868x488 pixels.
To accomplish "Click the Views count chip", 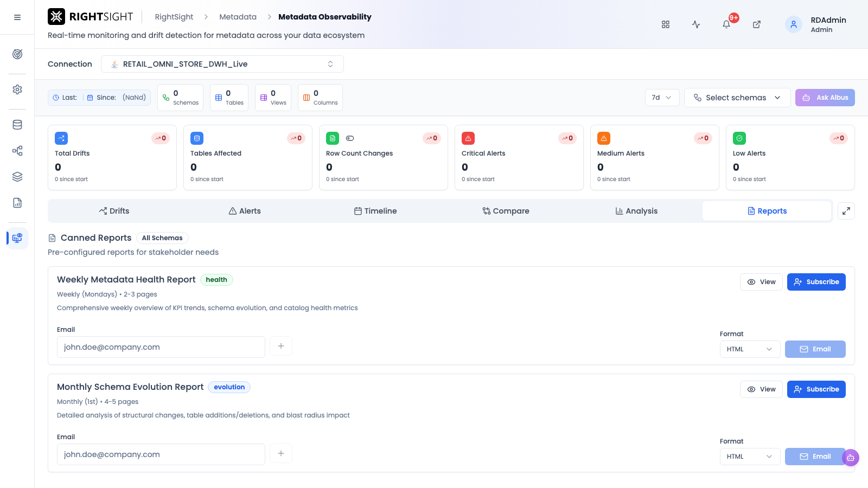I will pyautogui.click(x=273, y=98).
